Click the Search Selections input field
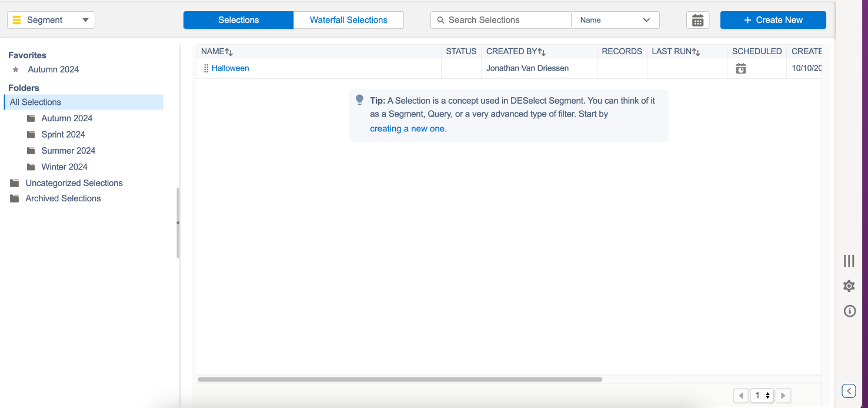Screen dimensions: 868x408 click(506, 20)
